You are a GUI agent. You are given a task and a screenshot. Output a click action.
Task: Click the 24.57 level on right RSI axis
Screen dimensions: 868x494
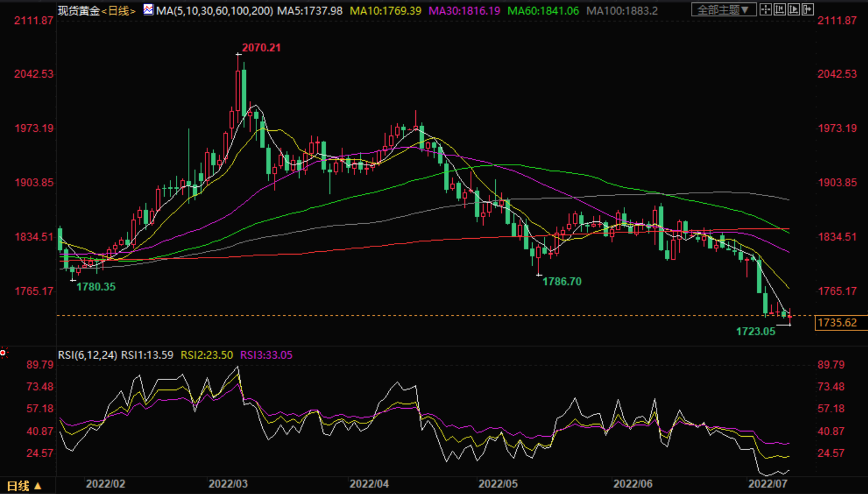831,453
